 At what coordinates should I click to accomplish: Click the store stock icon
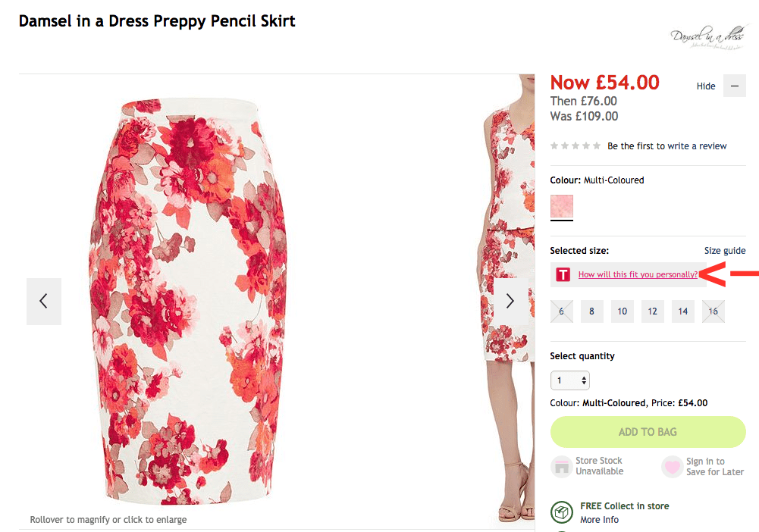(561, 467)
